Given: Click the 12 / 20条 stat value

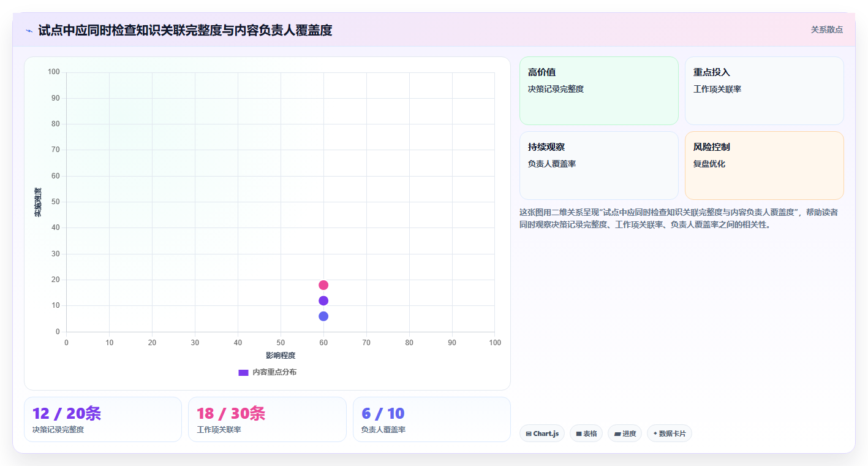Looking at the screenshot, I should click(x=67, y=413).
